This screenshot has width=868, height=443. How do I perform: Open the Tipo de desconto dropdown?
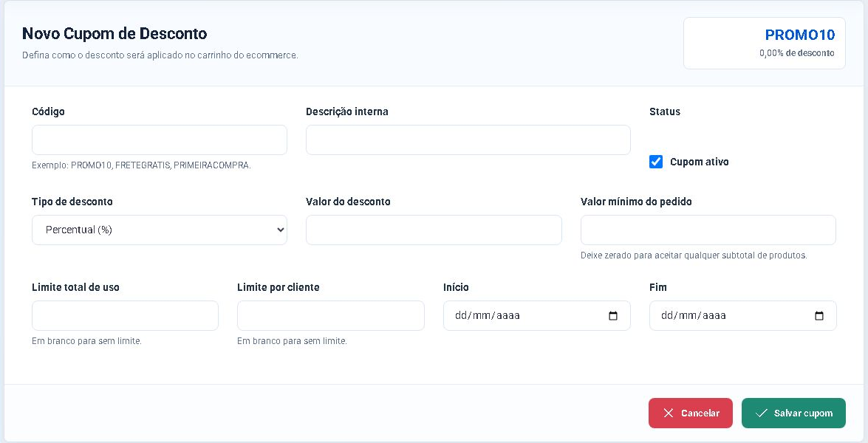(x=160, y=230)
